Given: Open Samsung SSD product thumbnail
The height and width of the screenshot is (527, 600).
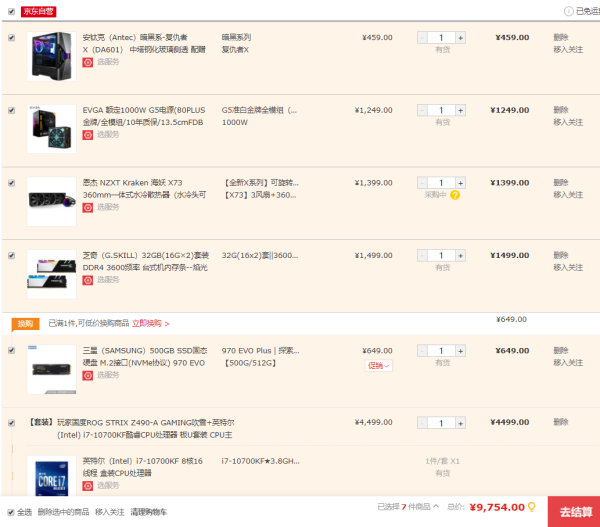Looking at the screenshot, I should pyautogui.click(x=52, y=369).
